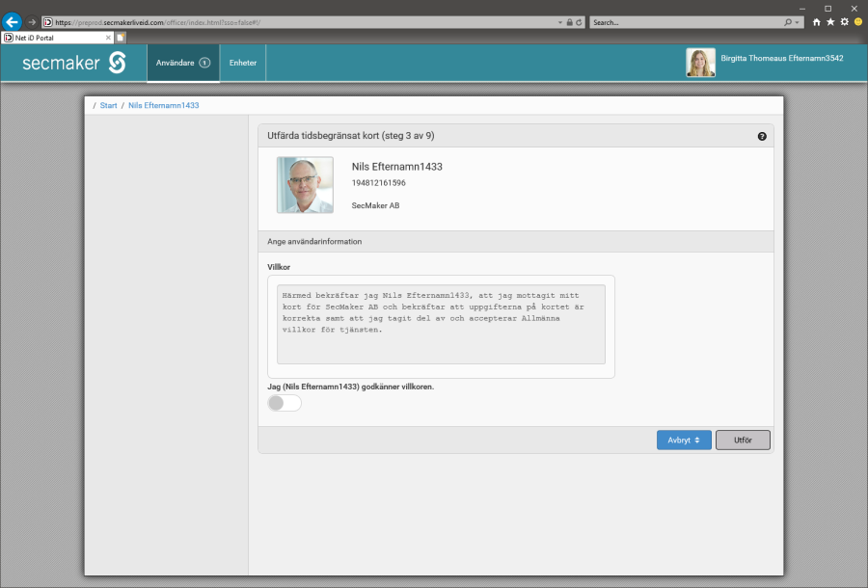Open a new browser tab
868x588 pixels.
pos(121,38)
